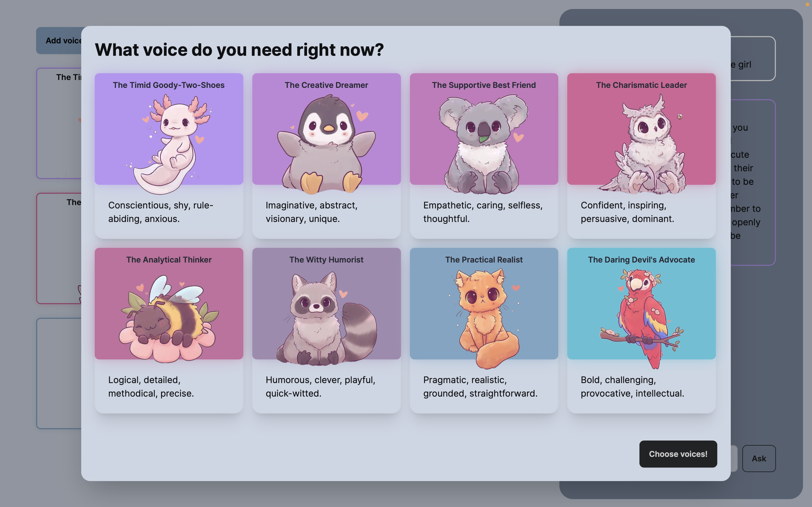Click the 'The Witty Humorist' title
Screen dimensions: 812x507
point(326,260)
